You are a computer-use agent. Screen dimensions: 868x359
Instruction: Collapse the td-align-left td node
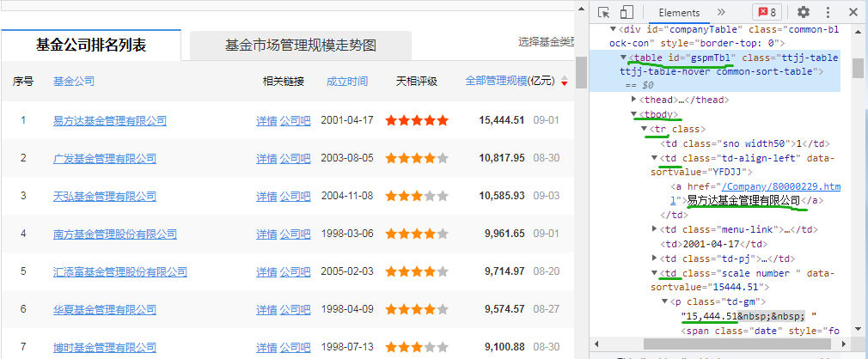[x=655, y=158]
